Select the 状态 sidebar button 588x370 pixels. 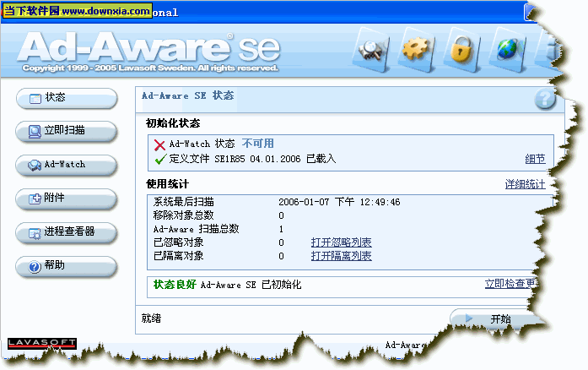(67, 99)
